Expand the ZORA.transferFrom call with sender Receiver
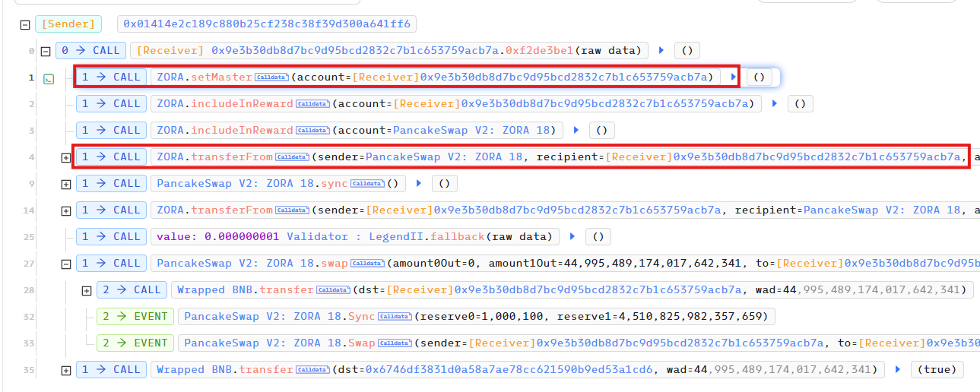Screen dimensions: 980x392 [x=66, y=210]
